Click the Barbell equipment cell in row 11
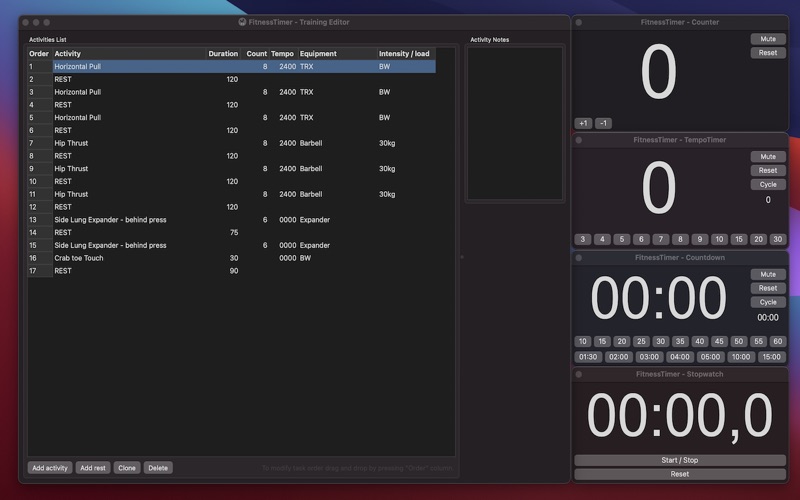The image size is (800, 500). (x=337, y=194)
